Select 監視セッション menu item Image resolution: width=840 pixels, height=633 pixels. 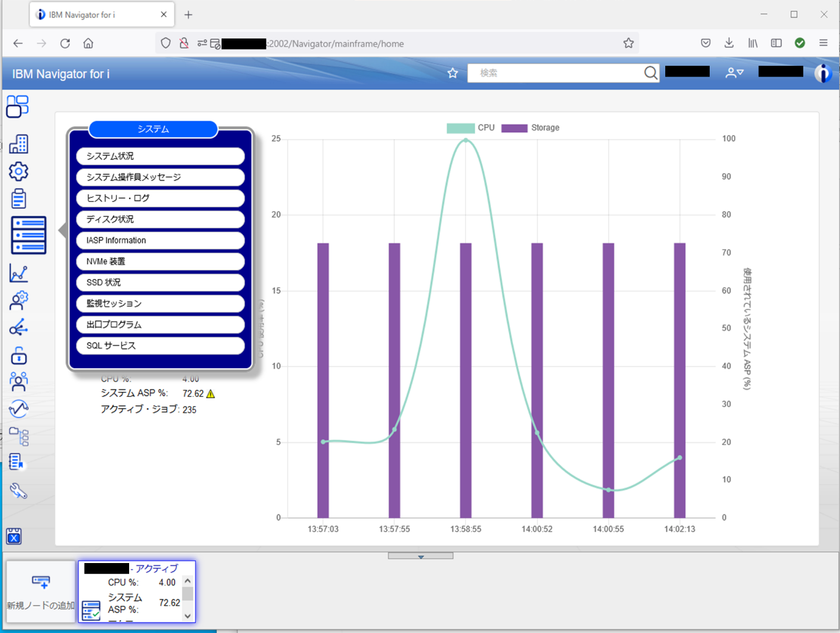(x=160, y=303)
